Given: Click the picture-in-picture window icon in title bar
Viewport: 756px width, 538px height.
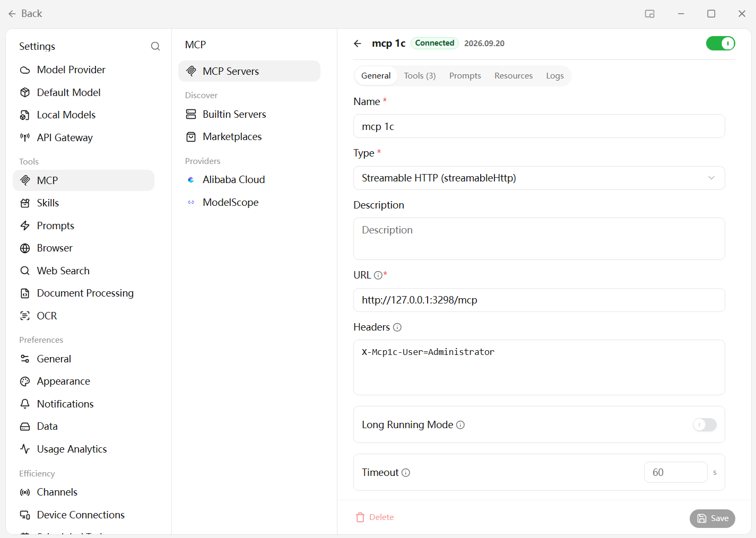Looking at the screenshot, I should (x=650, y=14).
